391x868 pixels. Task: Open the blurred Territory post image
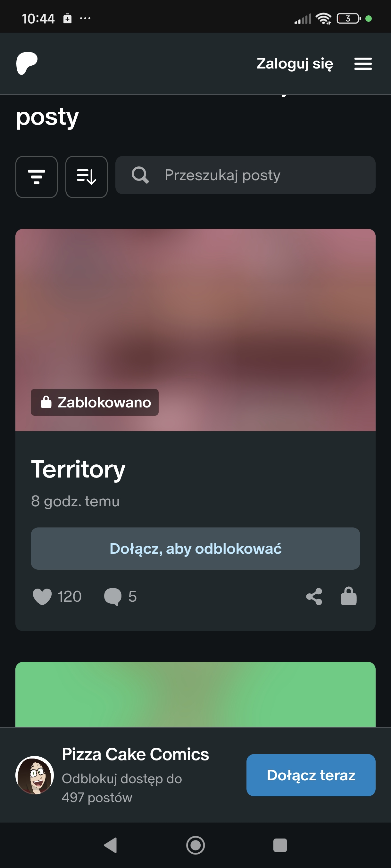195,330
